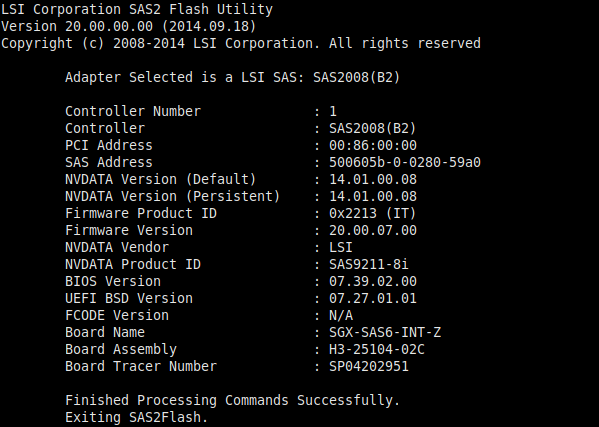599x427 pixels.
Task: Click the 'PCI Address' label
Action: (108, 145)
